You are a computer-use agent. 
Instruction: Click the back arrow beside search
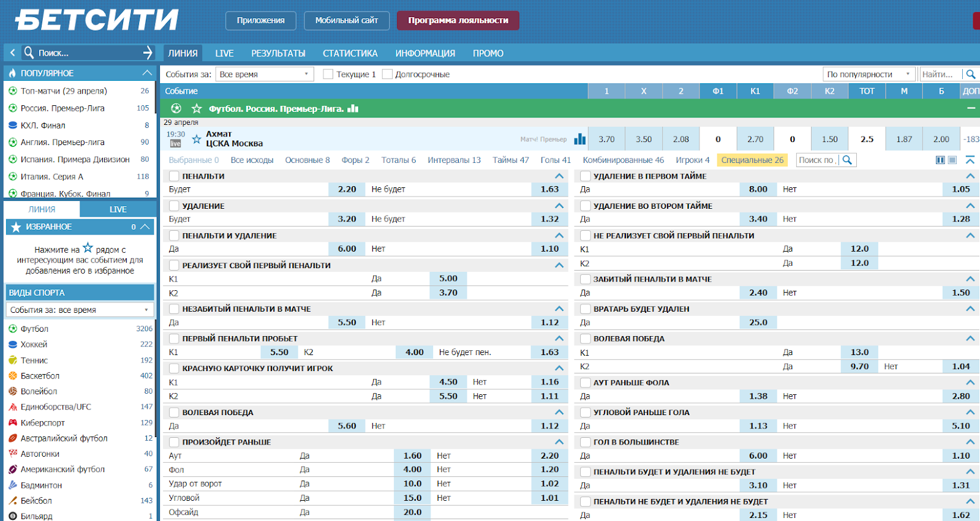(12, 53)
